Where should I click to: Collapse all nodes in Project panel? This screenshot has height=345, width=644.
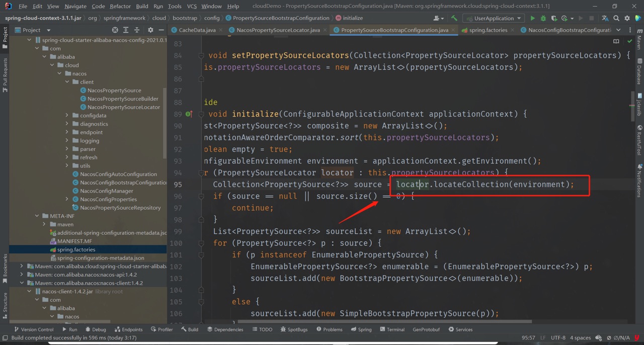point(137,30)
